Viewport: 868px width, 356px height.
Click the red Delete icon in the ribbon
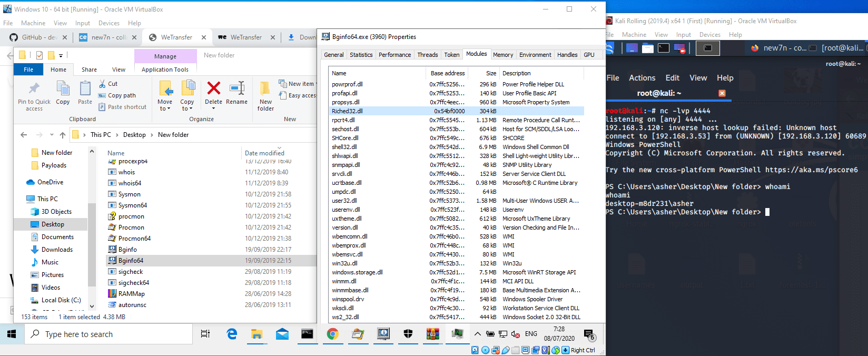pos(213,88)
